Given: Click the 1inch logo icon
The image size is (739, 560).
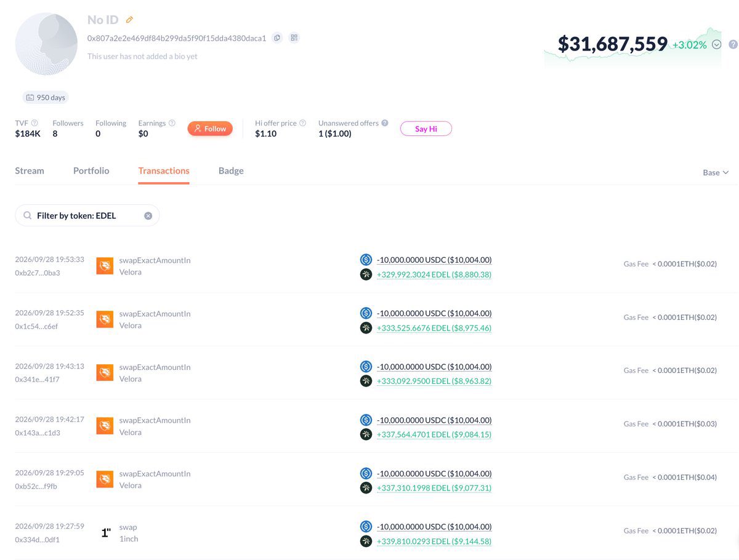Looking at the screenshot, I should tap(105, 533).
